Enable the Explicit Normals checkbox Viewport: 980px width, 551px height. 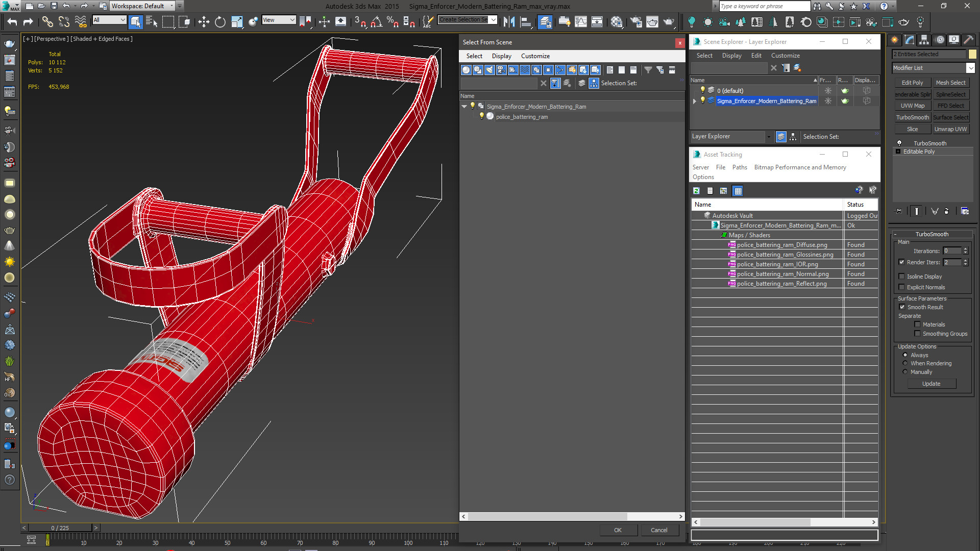[902, 287]
